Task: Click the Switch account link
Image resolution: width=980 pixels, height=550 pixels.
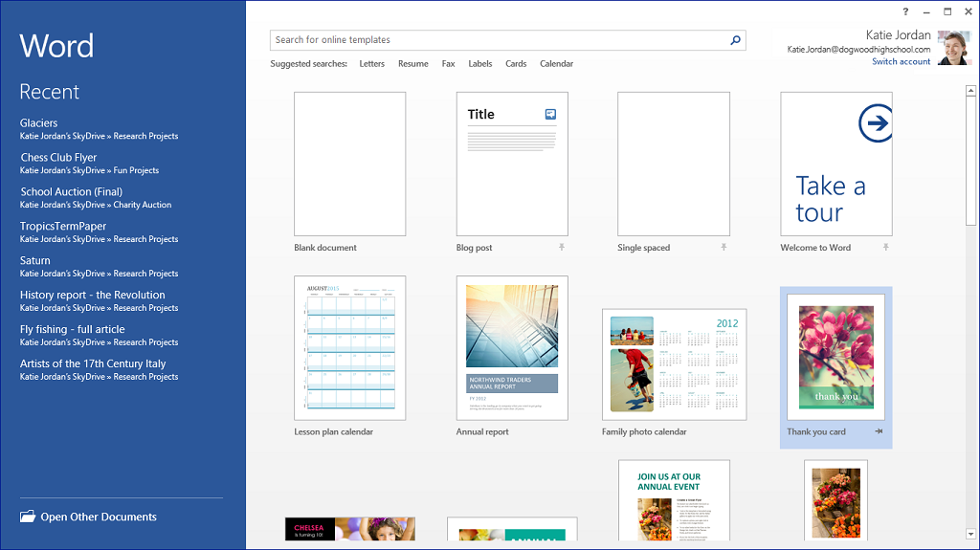Action: (901, 61)
